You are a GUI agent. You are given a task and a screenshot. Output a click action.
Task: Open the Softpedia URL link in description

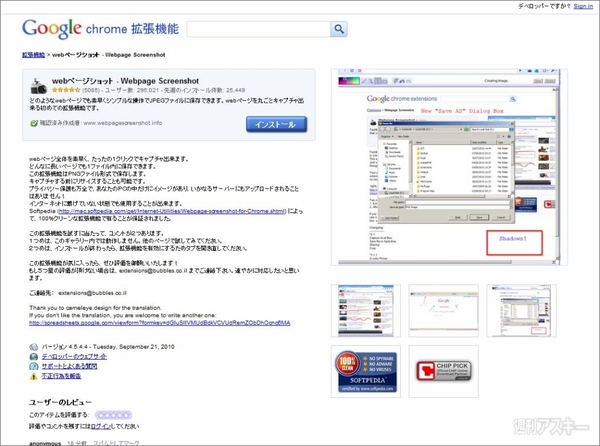(171, 211)
